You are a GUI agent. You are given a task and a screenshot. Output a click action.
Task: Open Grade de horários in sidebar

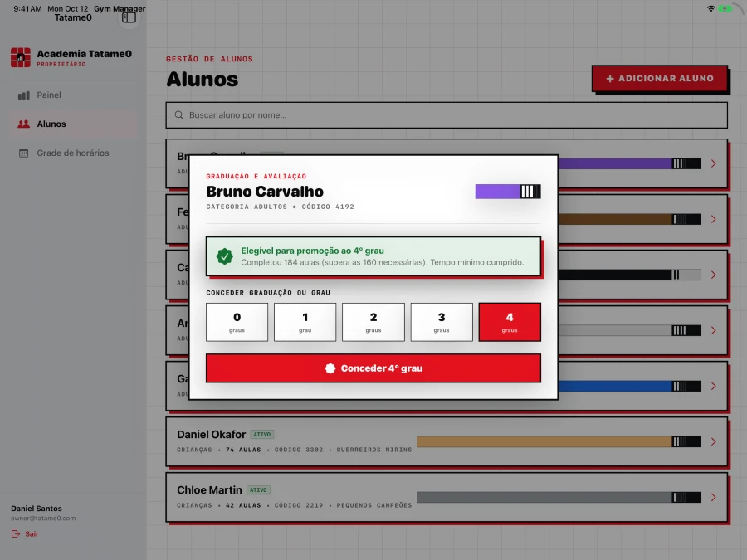coord(74,153)
